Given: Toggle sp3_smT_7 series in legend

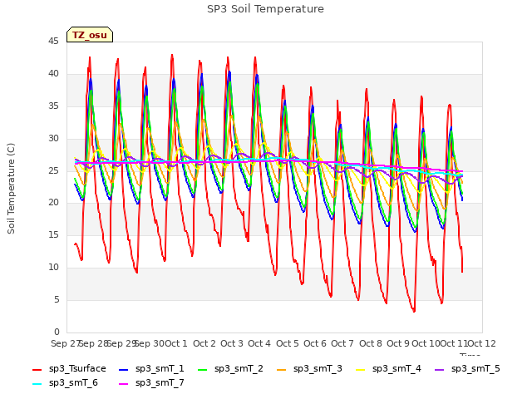Looking at the screenshot, I should [x=151, y=383].
